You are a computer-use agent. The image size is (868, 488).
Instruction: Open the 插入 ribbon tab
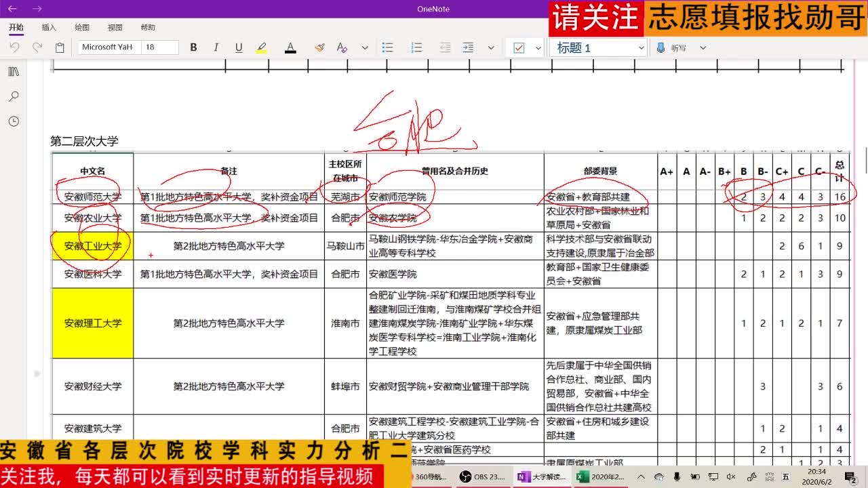pos(49,28)
